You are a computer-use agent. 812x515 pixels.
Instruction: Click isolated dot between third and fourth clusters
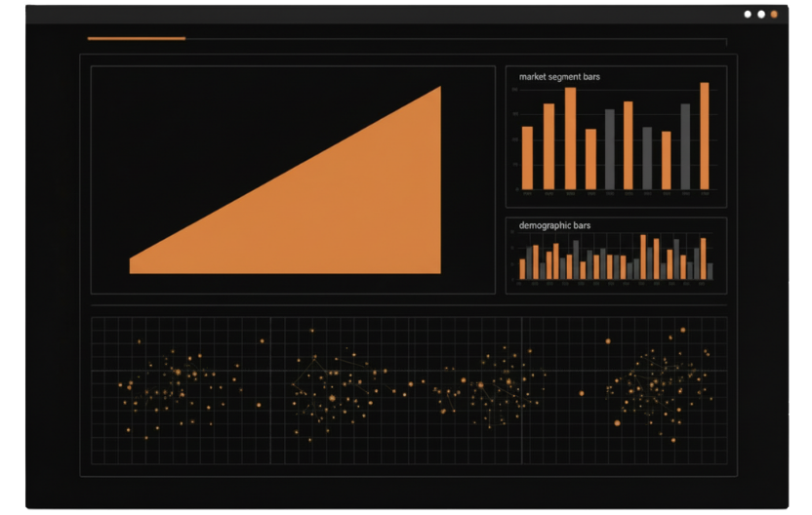point(582,393)
